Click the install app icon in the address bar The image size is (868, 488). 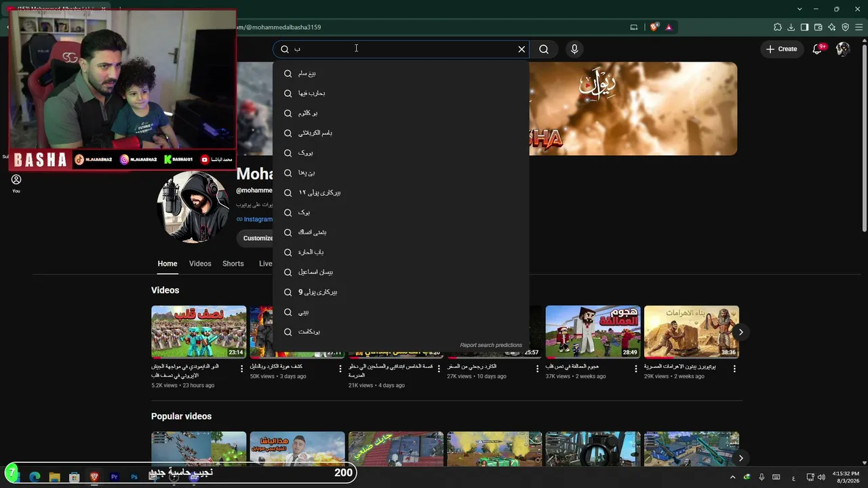[x=634, y=27]
